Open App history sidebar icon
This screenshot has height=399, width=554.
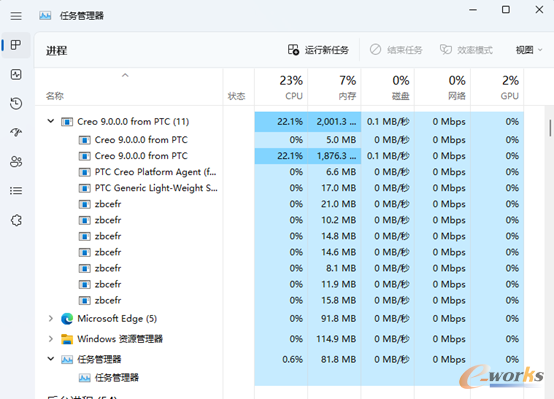pos(16,103)
